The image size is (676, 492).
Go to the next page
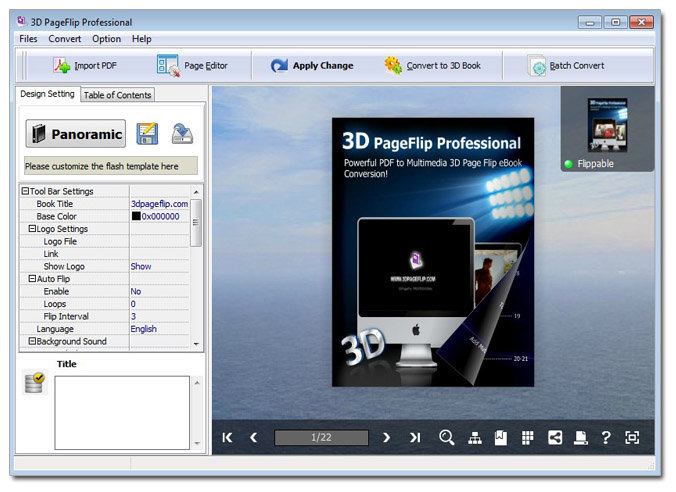386,438
